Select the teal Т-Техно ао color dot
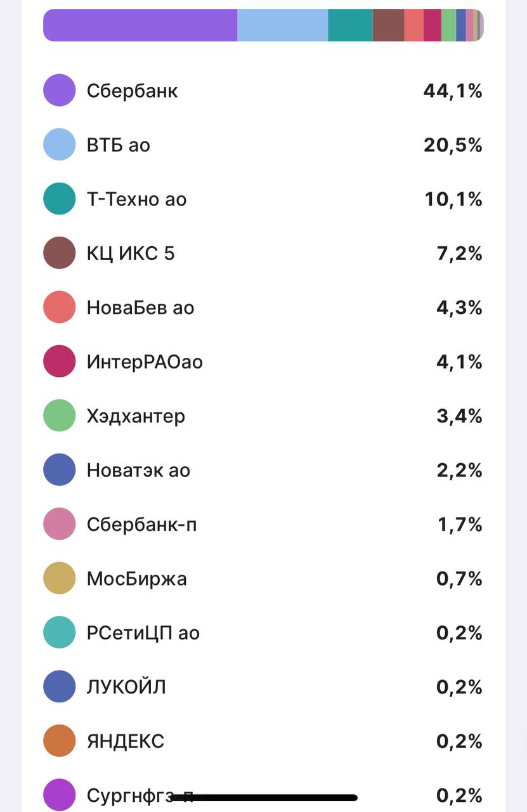The image size is (527, 812). (x=60, y=199)
